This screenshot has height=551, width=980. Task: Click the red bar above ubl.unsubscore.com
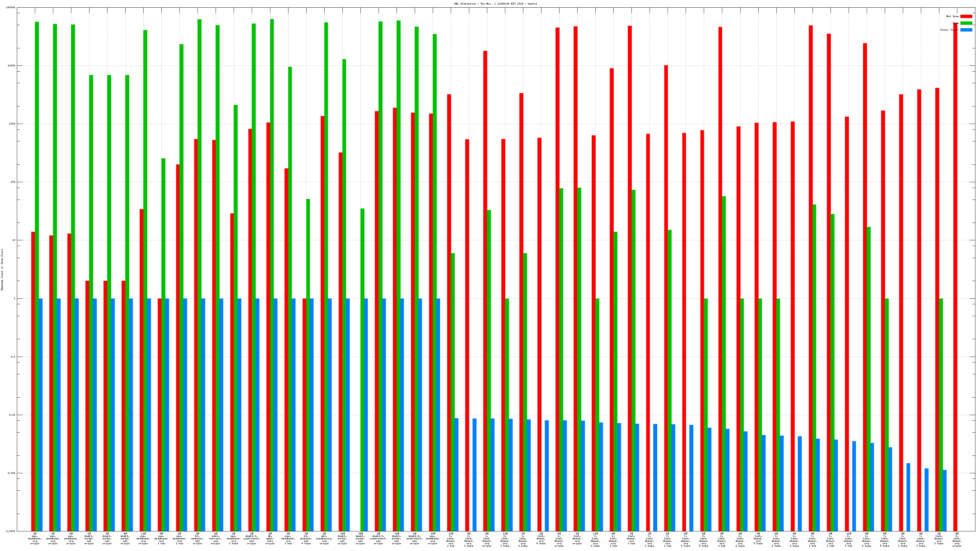(x=322, y=323)
